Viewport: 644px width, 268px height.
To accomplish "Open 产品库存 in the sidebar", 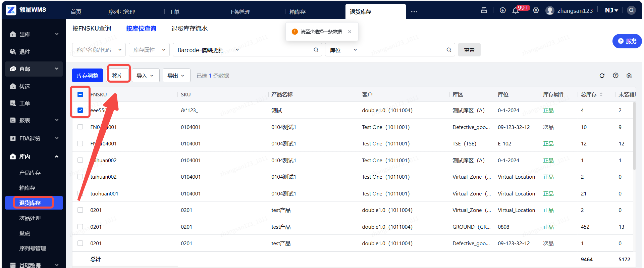I will coord(30,173).
